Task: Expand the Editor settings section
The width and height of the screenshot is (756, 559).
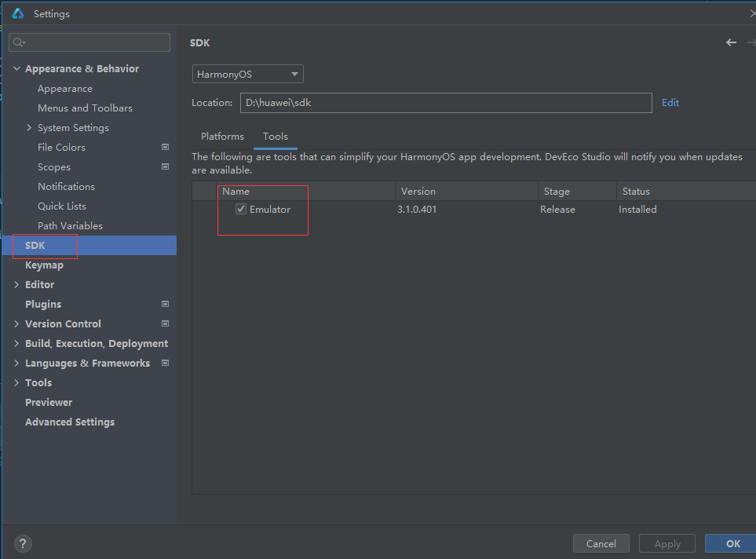Action: coord(17,284)
